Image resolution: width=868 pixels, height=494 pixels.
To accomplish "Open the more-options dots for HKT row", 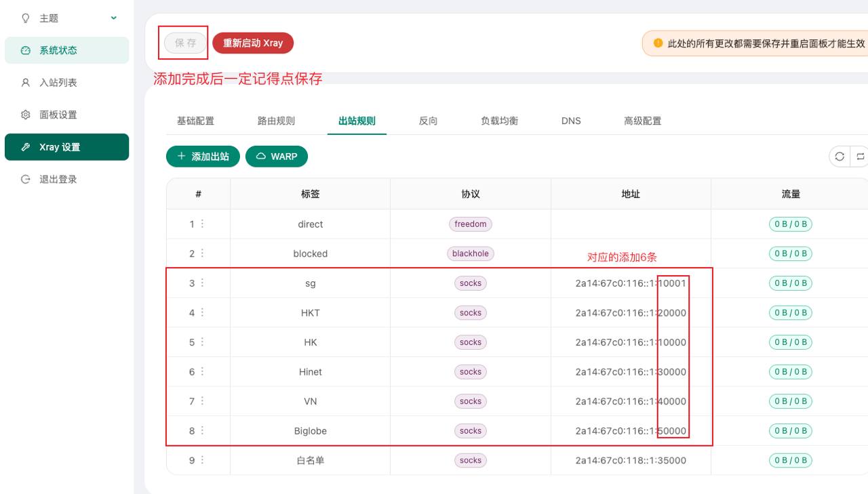I will click(202, 312).
